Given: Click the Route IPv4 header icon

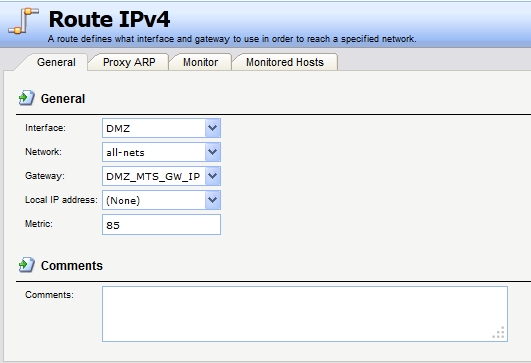Looking at the screenshot, I should click(24, 21).
